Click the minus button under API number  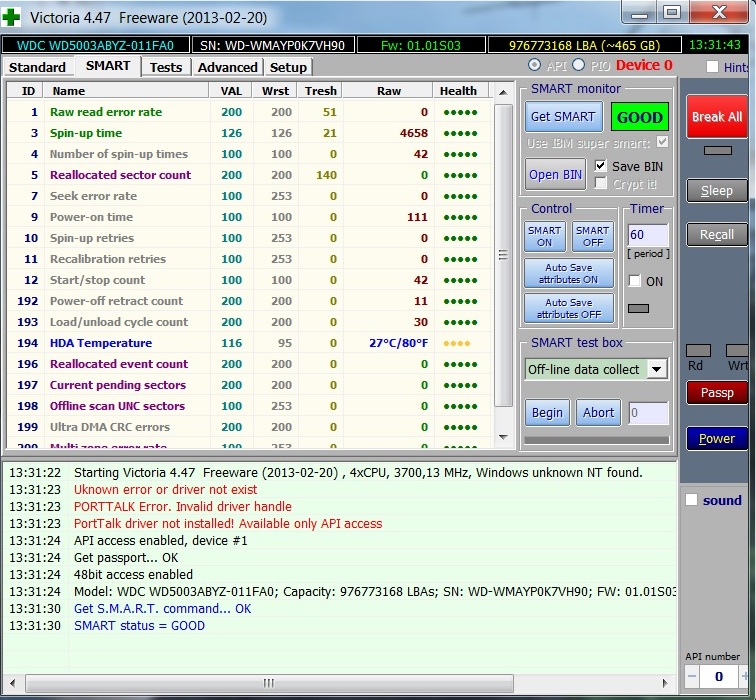(693, 677)
